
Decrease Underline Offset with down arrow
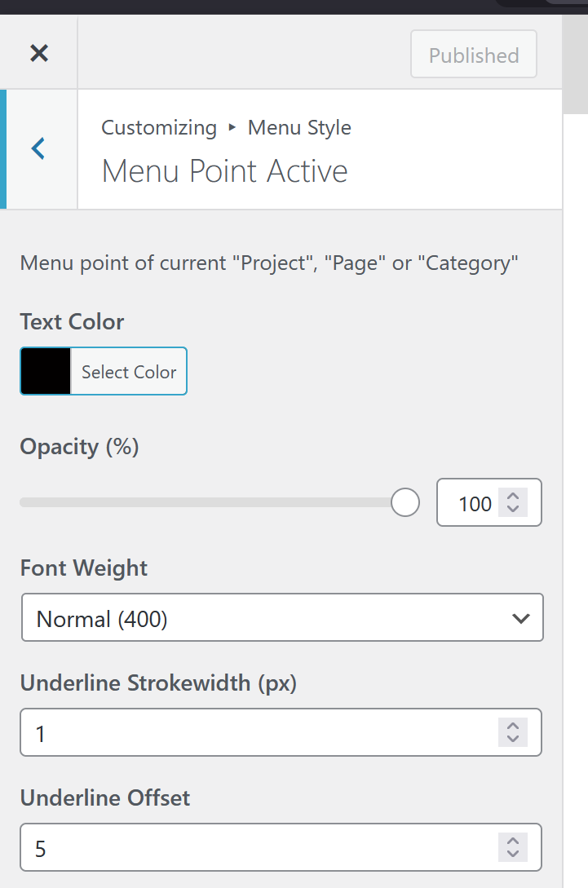coord(513,856)
